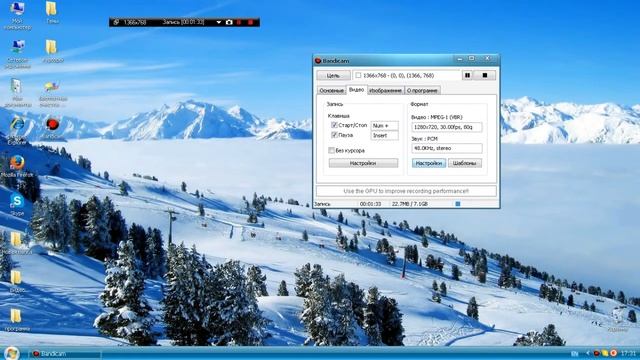
Task: Stop recording with Bandicam's stop button
Action: [x=484, y=76]
